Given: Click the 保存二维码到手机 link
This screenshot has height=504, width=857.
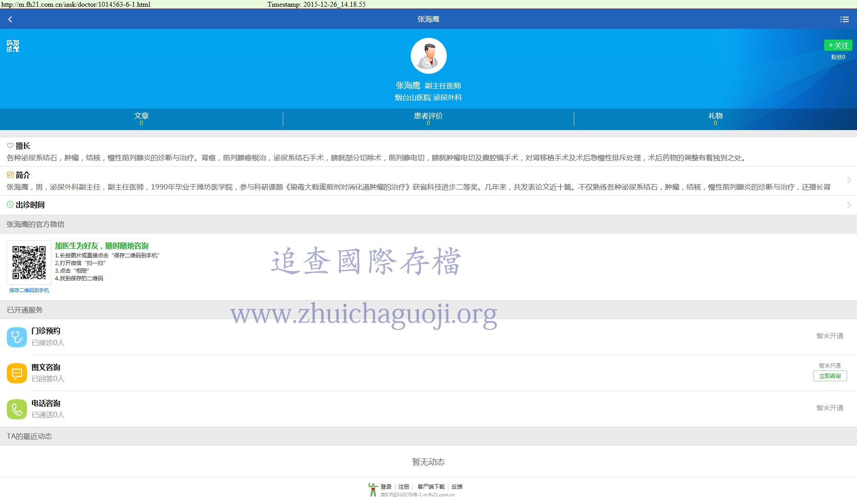Looking at the screenshot, I should pyautogui.click(x=29, y=290).
